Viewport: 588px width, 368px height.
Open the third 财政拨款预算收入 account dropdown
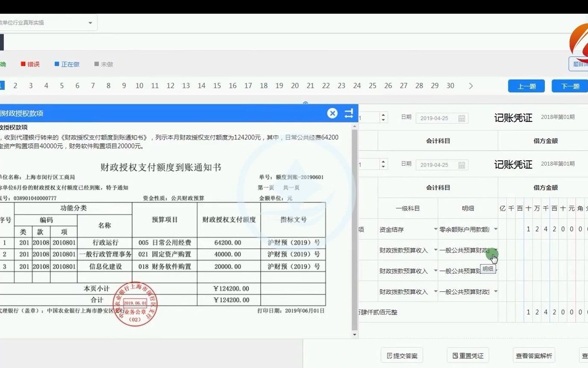435,291
